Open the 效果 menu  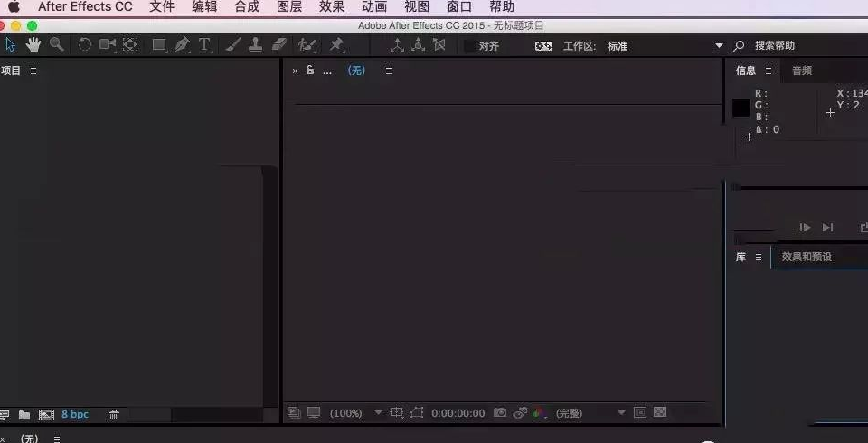pos(332,7)
